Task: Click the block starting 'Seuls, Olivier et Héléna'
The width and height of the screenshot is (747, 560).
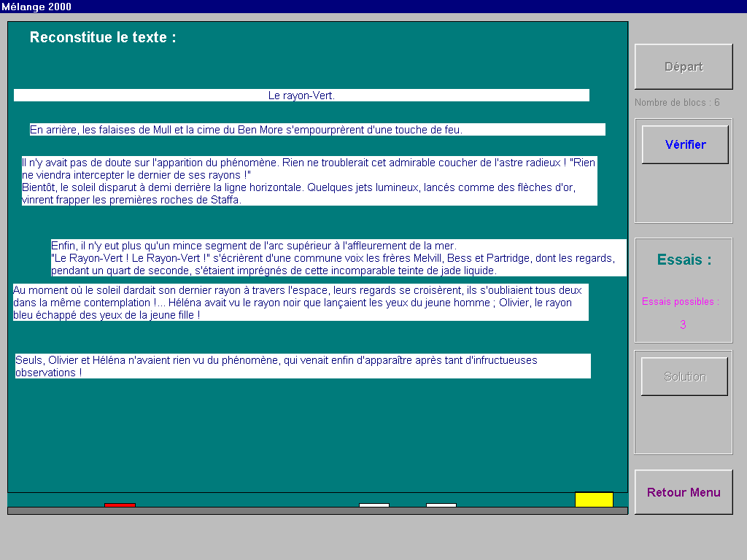Action: tap(303, 366)
